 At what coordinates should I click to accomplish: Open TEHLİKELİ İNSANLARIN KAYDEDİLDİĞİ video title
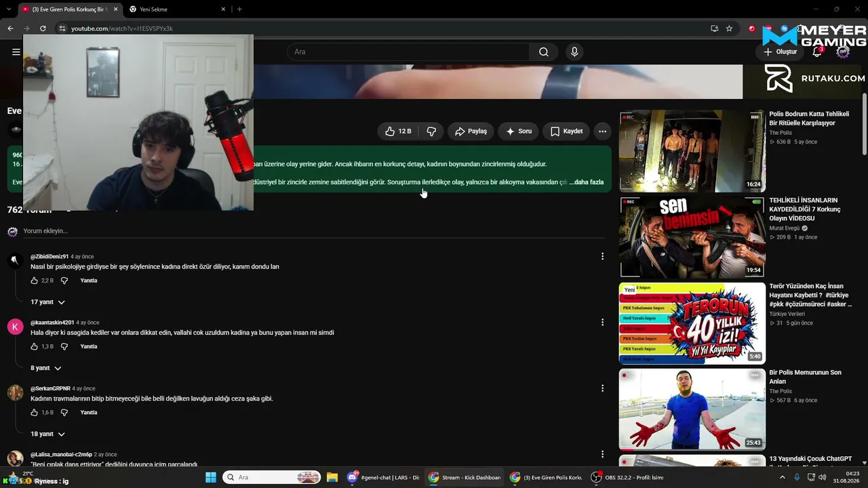point(805,209)
